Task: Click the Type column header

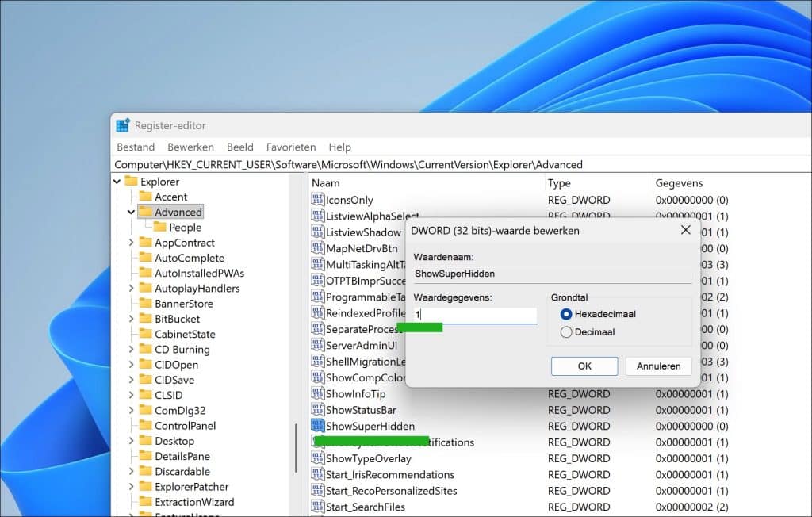Action: (598, 183)
